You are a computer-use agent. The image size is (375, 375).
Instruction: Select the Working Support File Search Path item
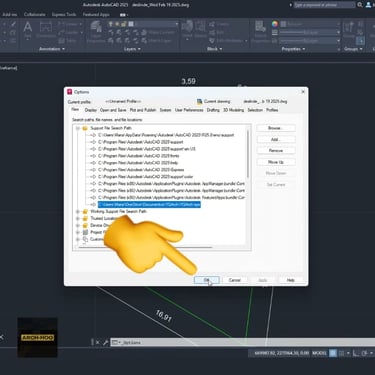pos(118,211)
